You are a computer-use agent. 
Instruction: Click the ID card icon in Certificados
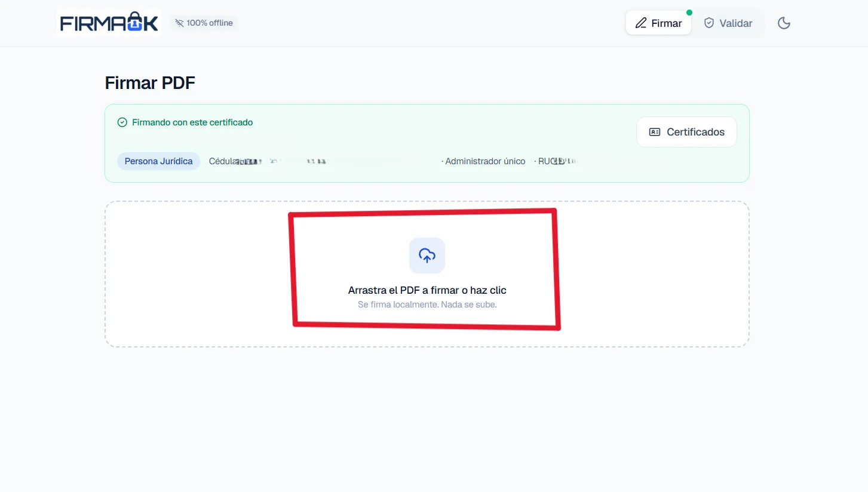655,132
